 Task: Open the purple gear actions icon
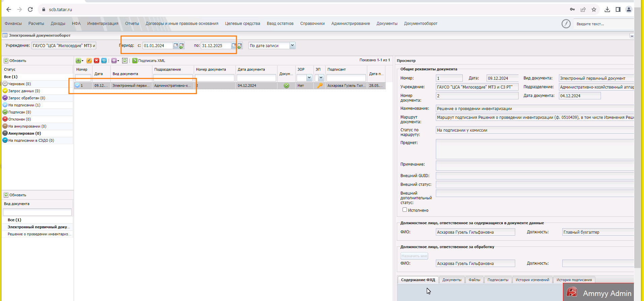(114, 61)
